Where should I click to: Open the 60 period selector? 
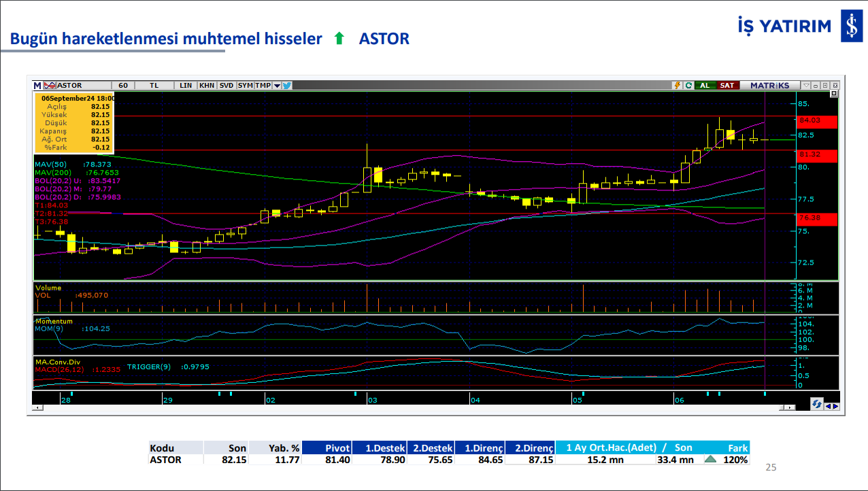[122, 86]
